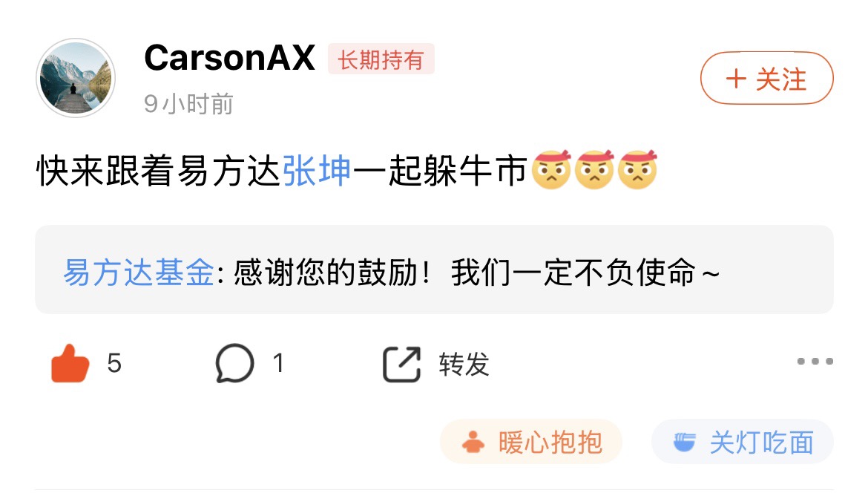Click the noodle bowl icon
868x499 pixels.
684,442
